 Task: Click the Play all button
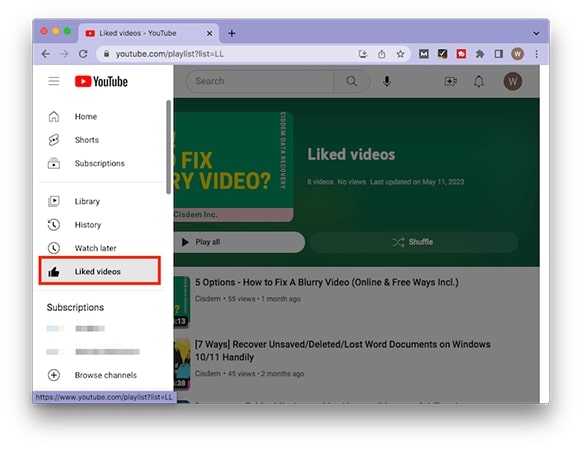pyautogui.click(x=239, y=242)
